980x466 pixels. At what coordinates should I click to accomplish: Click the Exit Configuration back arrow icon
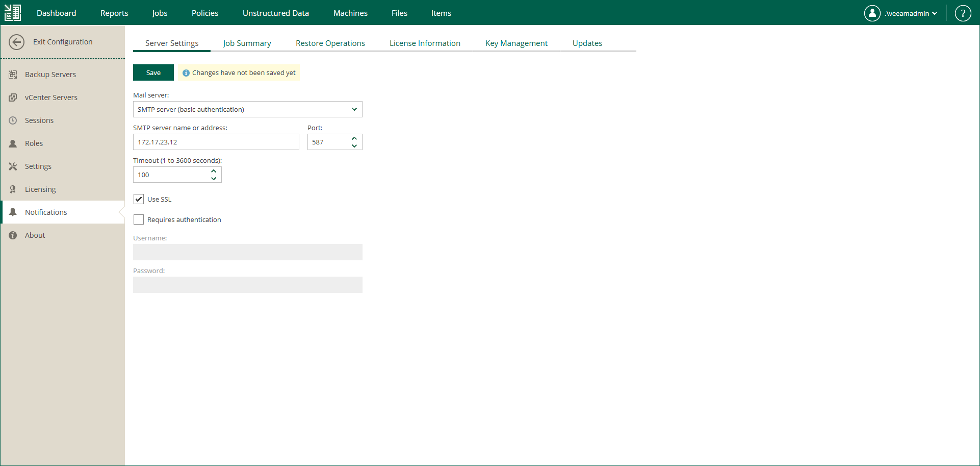pyautogui.click(x=16, y=42)
